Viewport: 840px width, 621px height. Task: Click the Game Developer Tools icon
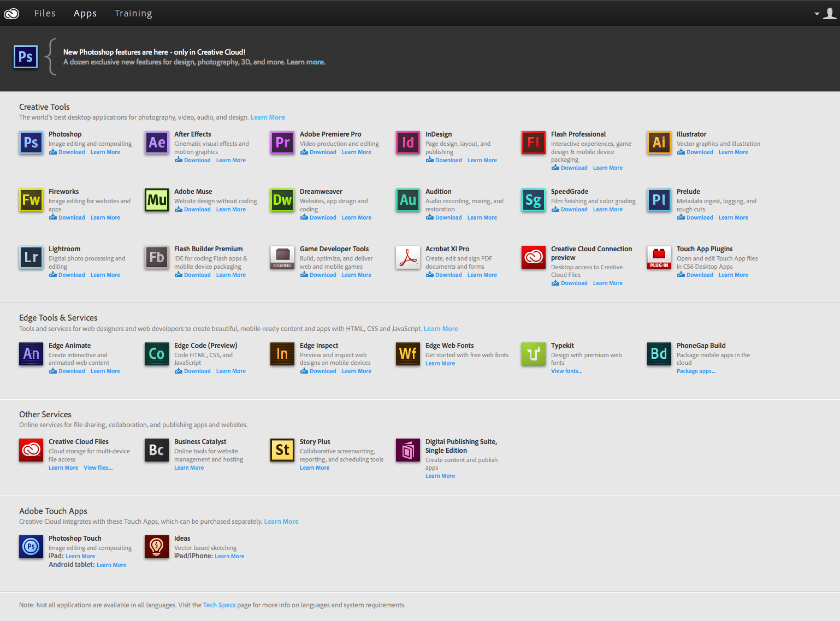(x=282, y=257)
